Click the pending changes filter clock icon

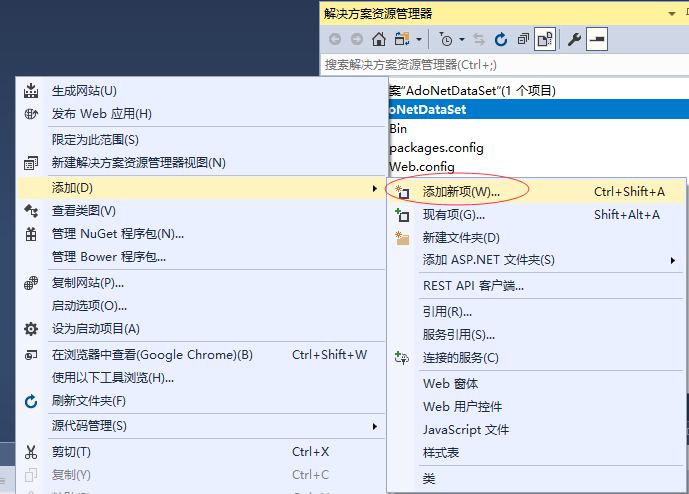click(x=444, y=40)
